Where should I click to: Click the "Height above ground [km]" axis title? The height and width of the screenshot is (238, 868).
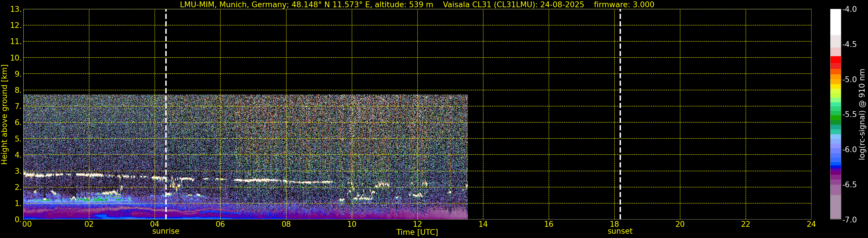click(4, 115)
